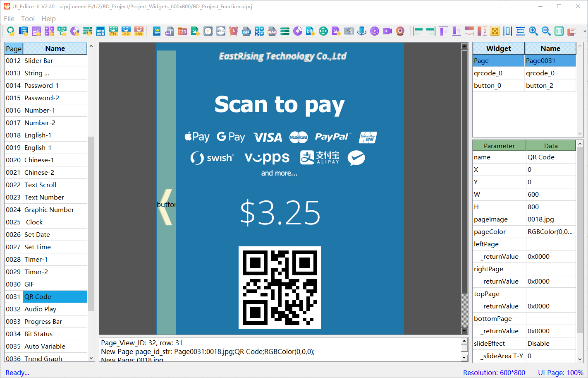The width and height of the screenshot is (588, 378).
Task: Edit the name value QR Code
Action: pyautogui.click(x=551, y=157)
